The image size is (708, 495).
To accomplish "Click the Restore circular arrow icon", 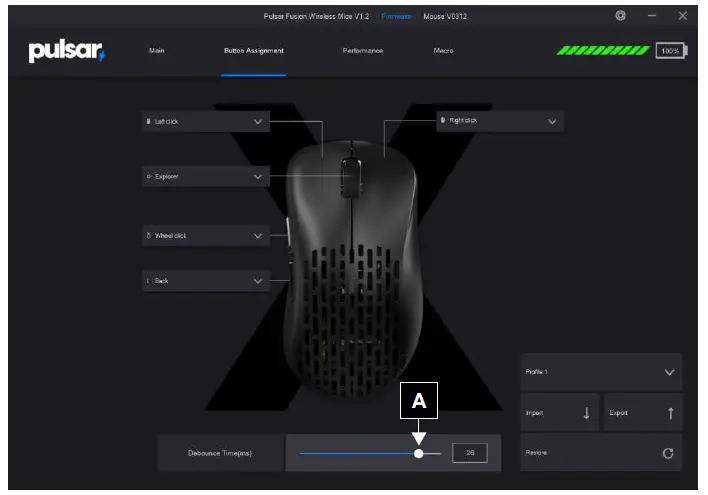I will point(668,453).
